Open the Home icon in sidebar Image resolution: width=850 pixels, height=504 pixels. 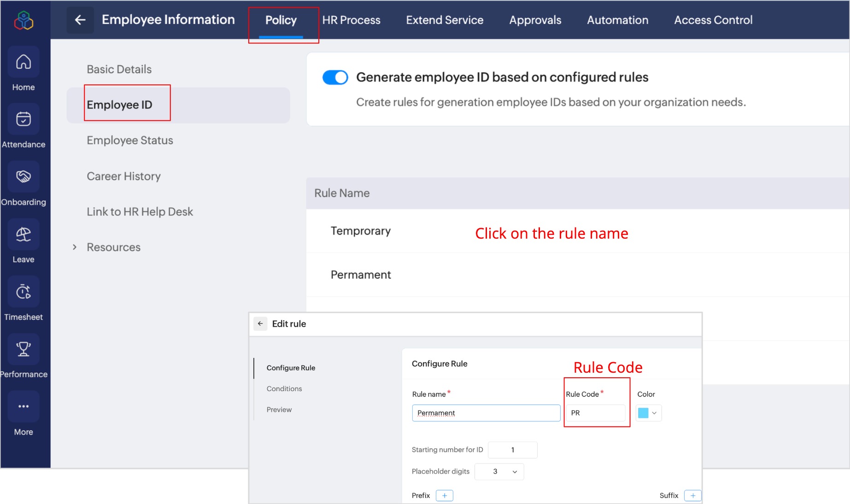tap(23, 62)
